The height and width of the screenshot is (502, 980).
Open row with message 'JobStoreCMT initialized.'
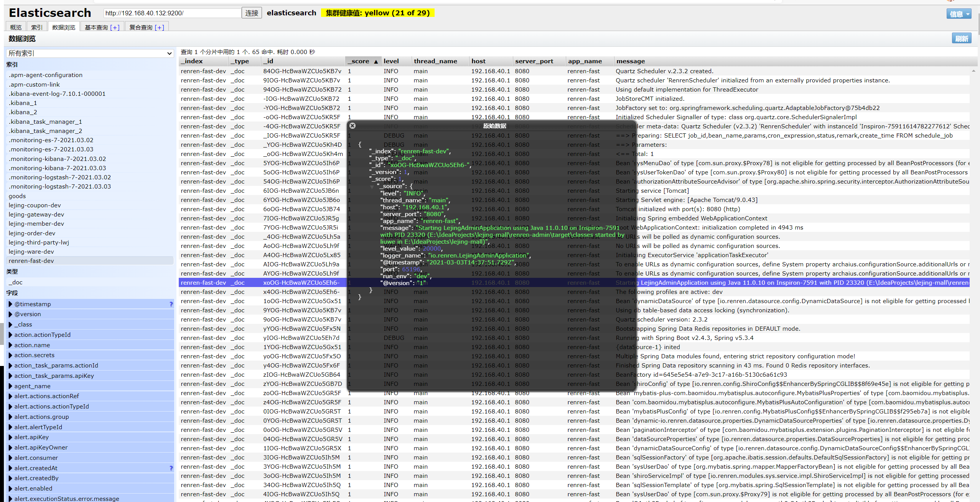click(574, 98)
